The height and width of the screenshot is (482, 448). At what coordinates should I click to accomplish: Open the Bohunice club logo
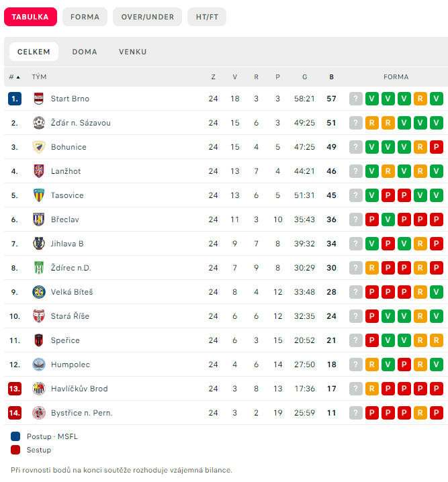pyautogui.click(x=39, y=147)
